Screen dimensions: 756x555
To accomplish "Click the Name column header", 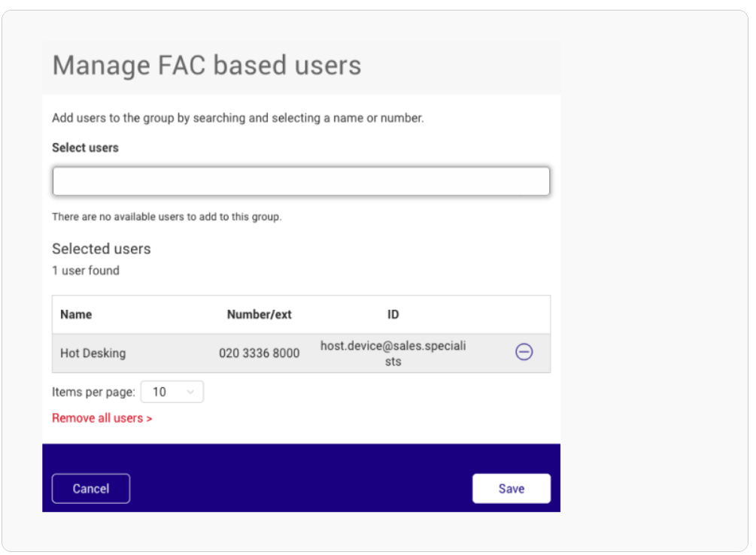I will pyautogui.click(x=76, y=314).
